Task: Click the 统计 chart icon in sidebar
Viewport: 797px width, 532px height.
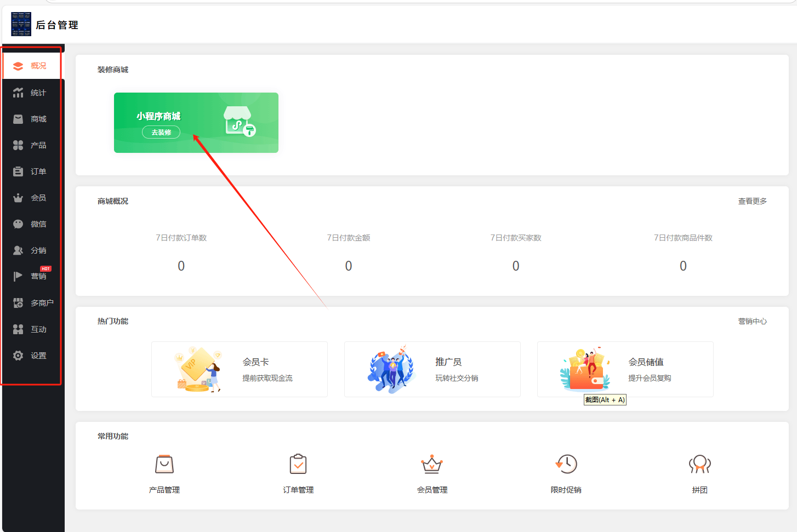Action: (x=18, y=93)
